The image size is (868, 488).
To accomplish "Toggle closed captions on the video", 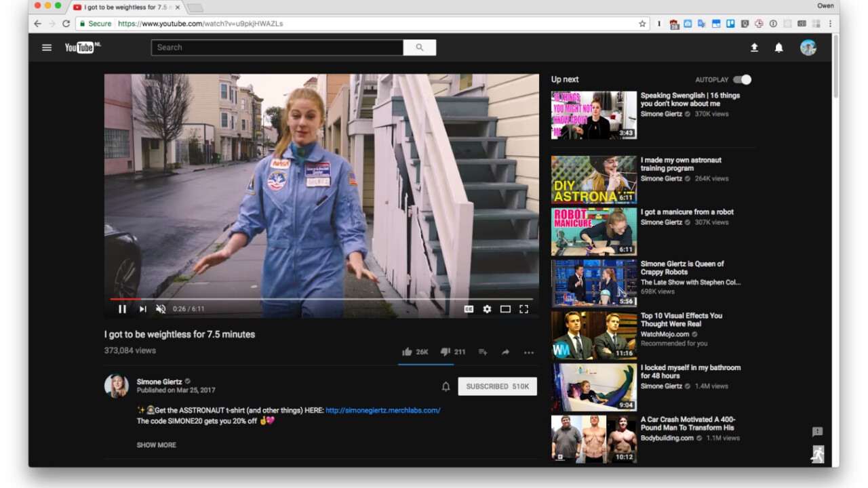I will 469,309.
